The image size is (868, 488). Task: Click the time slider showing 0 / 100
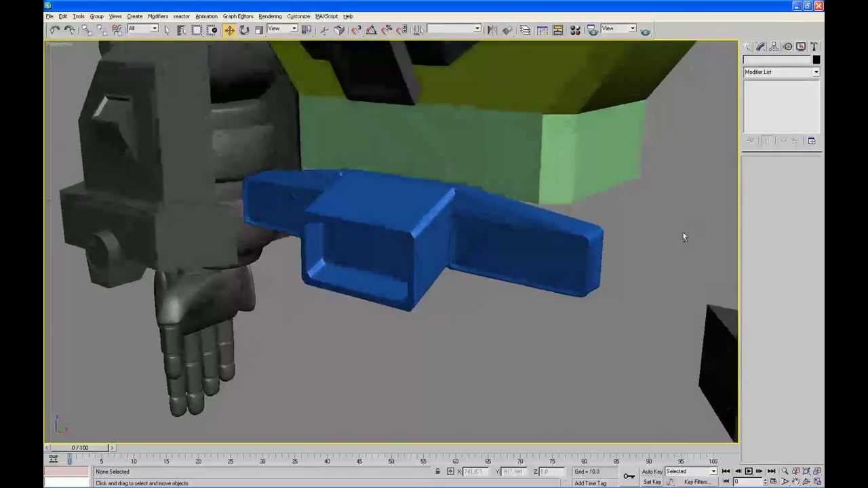80,447
